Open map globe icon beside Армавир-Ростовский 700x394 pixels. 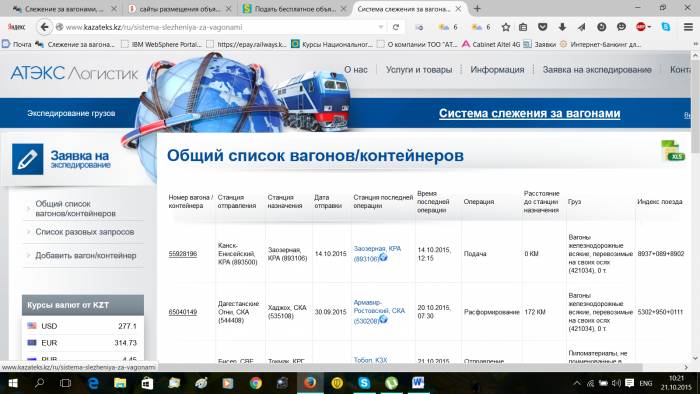383,319
